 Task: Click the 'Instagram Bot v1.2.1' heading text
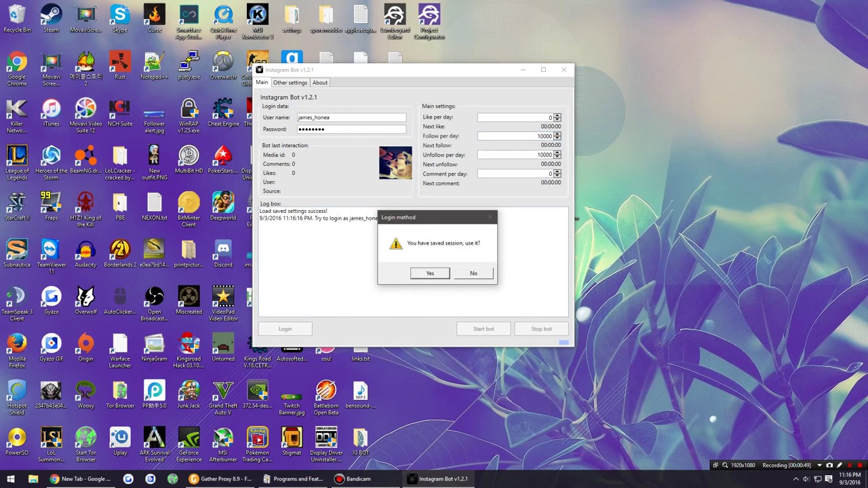[x=289, y=98]
